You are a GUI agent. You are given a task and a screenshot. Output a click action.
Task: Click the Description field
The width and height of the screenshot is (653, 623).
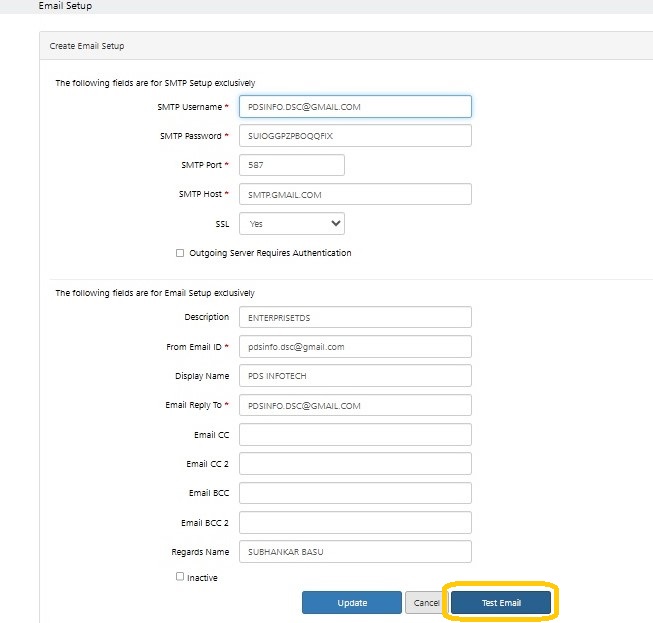click(355, 317)
